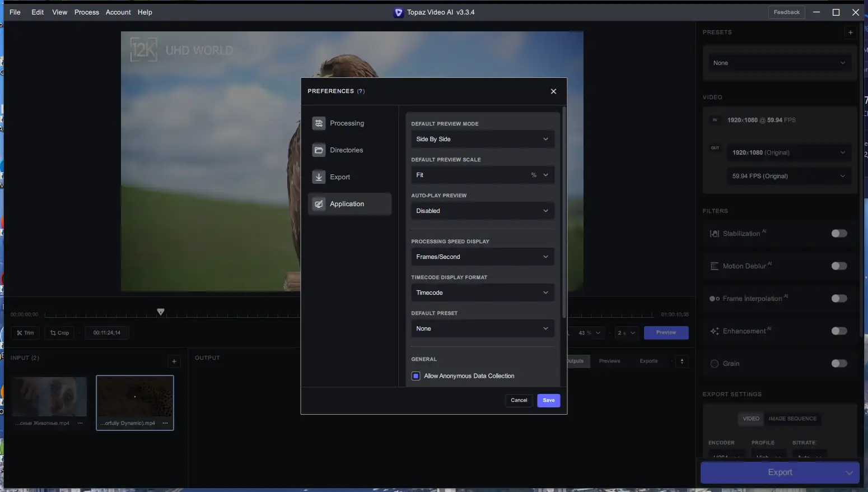The height and width of the screenshot is (492, 868).
Task: Open output resolution 1920x1080 dropdown
Action: pos(788,152)
